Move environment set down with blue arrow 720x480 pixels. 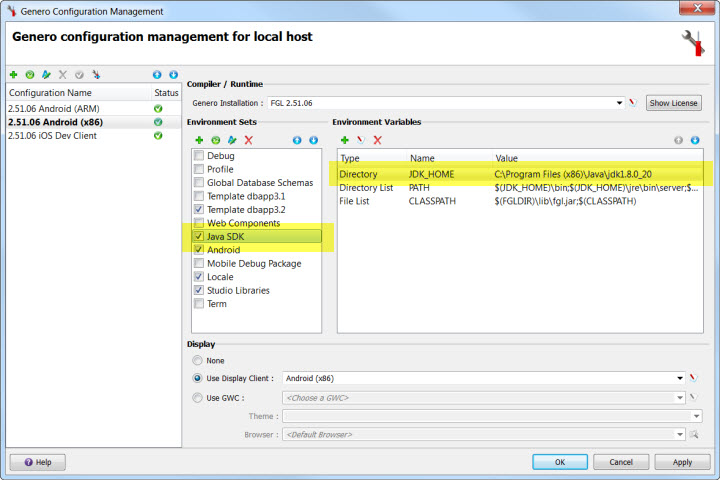[x=313, y=140]
